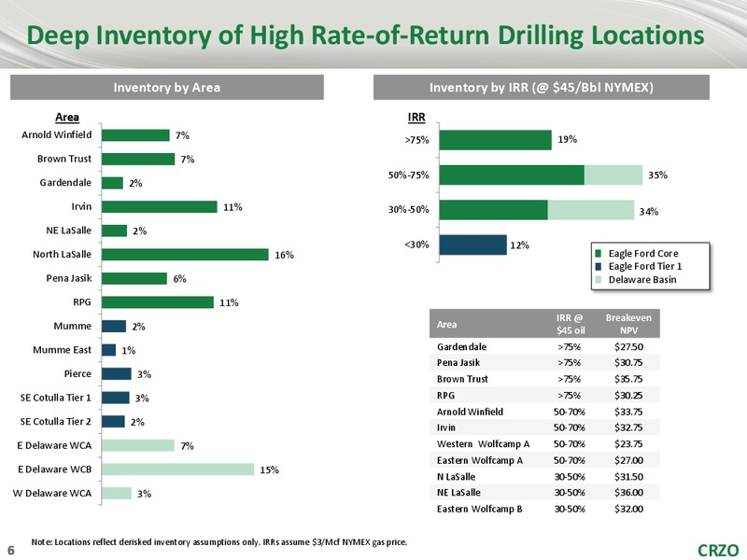Select the Gardendale 2% bar
Viewport: 747px width, 560px height.
pyautogui.click(x=112, y=183)
